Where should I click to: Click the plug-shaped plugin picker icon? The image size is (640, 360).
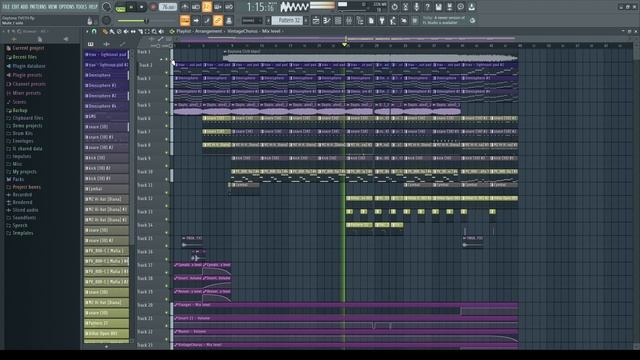click(382, 20)
